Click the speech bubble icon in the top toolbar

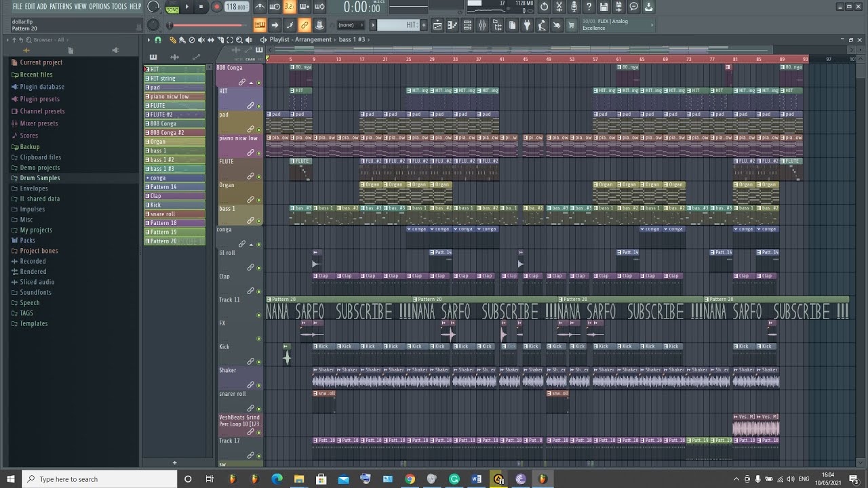click(x=633, y=7)
